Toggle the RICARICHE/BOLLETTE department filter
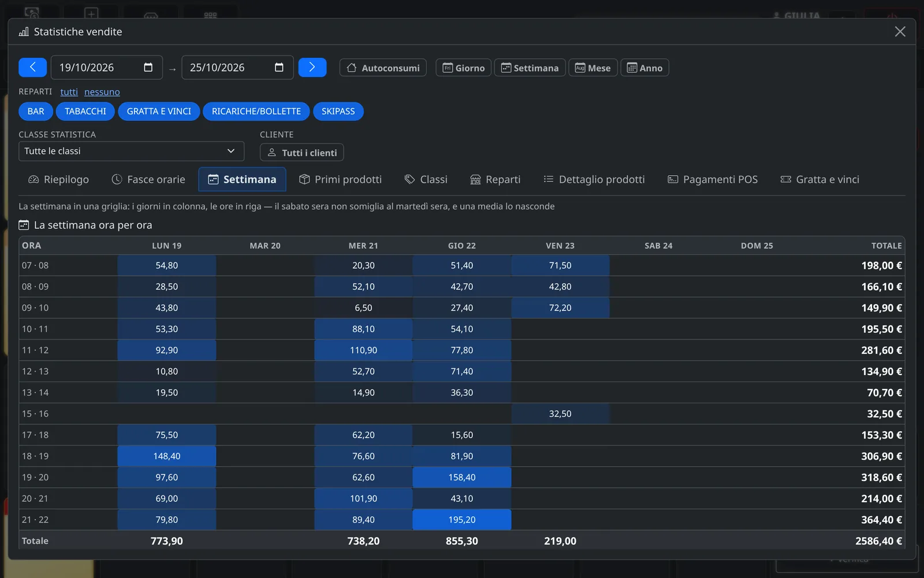 click(x=256, y=112)
